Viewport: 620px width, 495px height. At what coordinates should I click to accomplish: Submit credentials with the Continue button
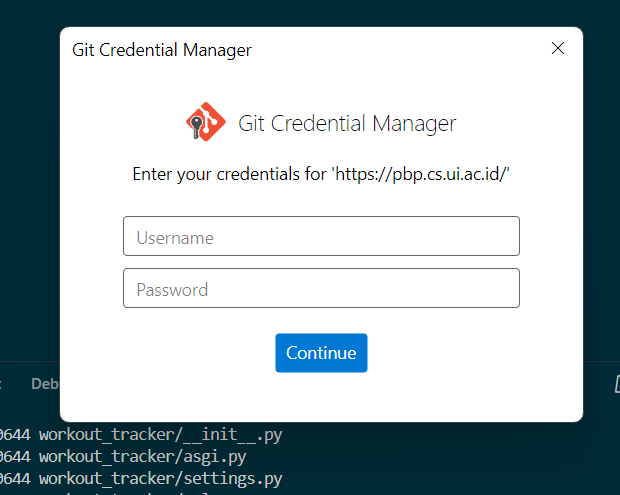click(321, 353)
